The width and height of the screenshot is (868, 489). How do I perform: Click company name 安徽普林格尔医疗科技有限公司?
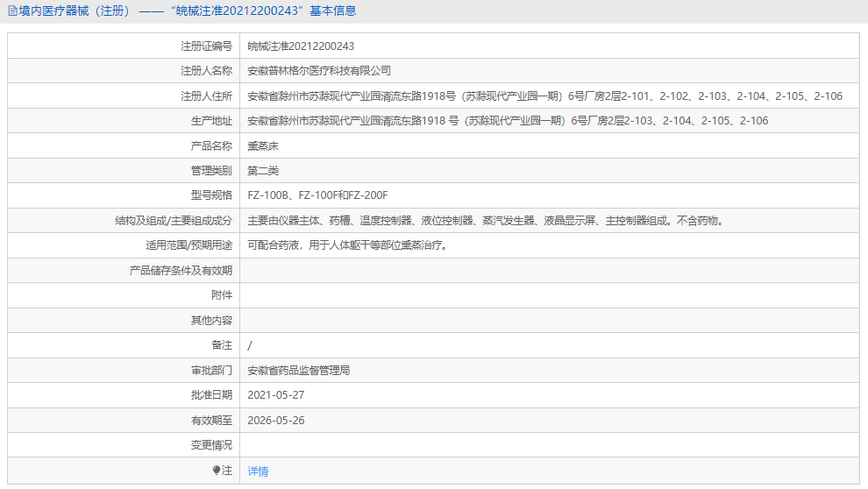pos(319,71)
